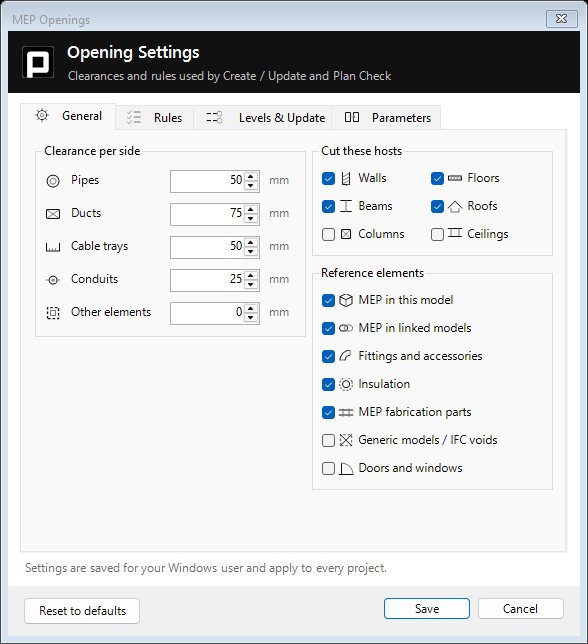
Task: Click Reset to defaults button
Action: (82, 611)
